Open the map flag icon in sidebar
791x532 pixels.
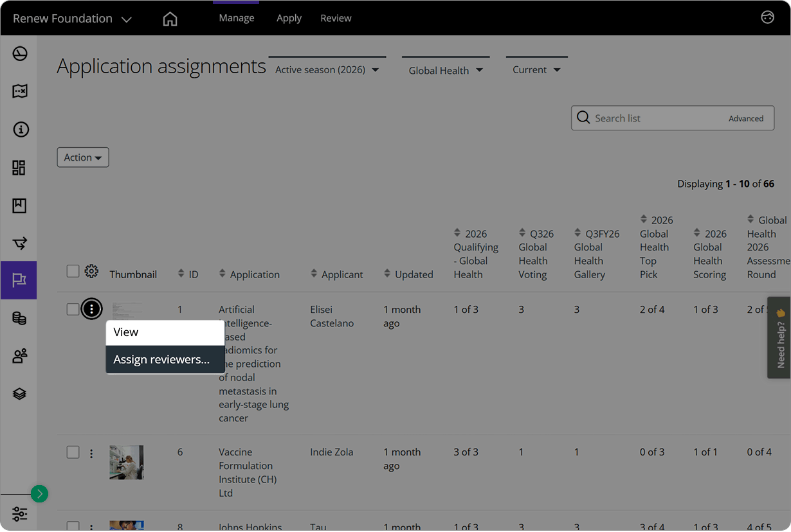pos(20,91)
